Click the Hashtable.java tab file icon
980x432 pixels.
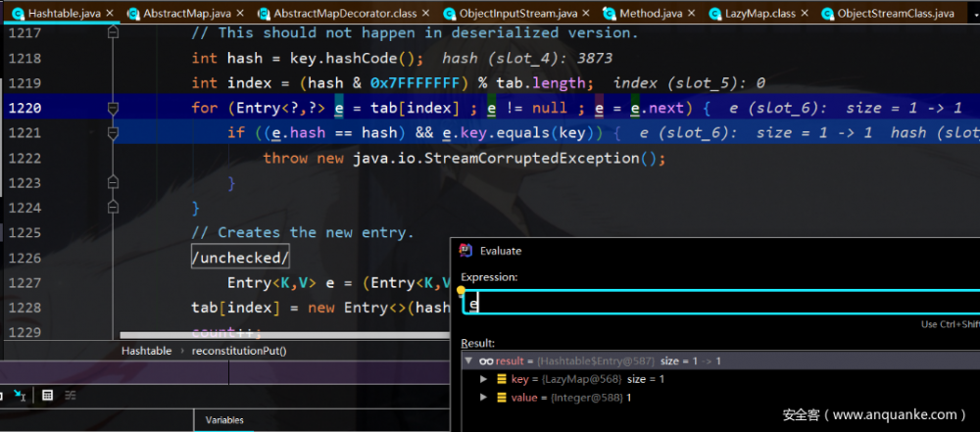(x=18, y=13)
